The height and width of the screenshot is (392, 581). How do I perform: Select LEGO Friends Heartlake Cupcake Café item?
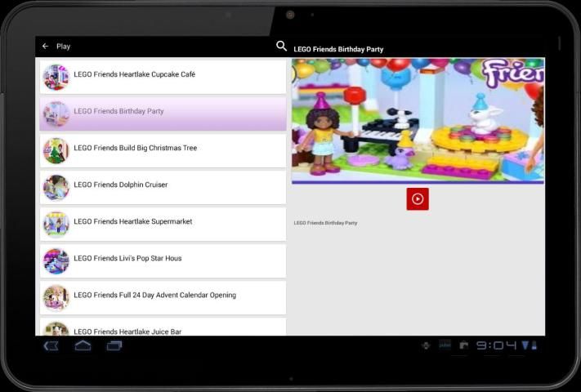(163, 75)
